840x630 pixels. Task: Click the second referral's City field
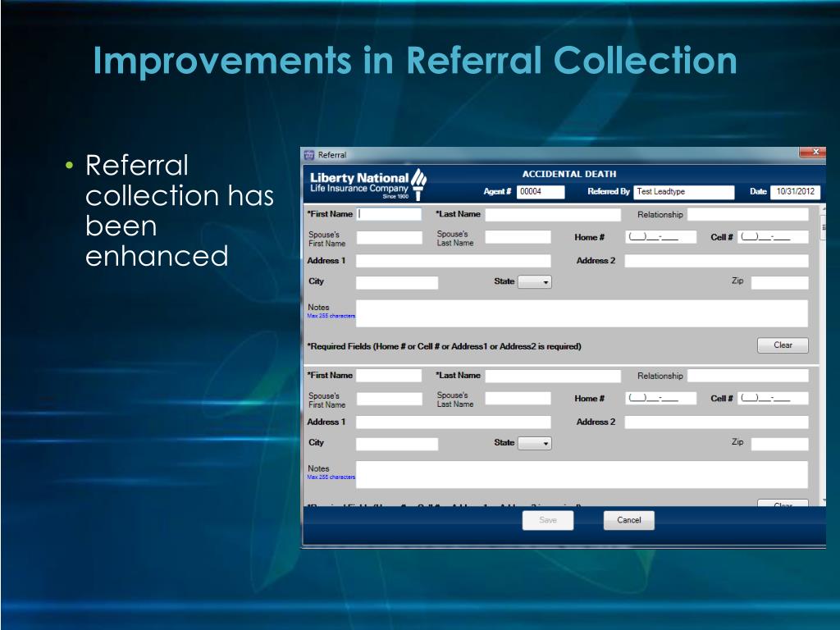pyautogui.click(x=397, y=444)
